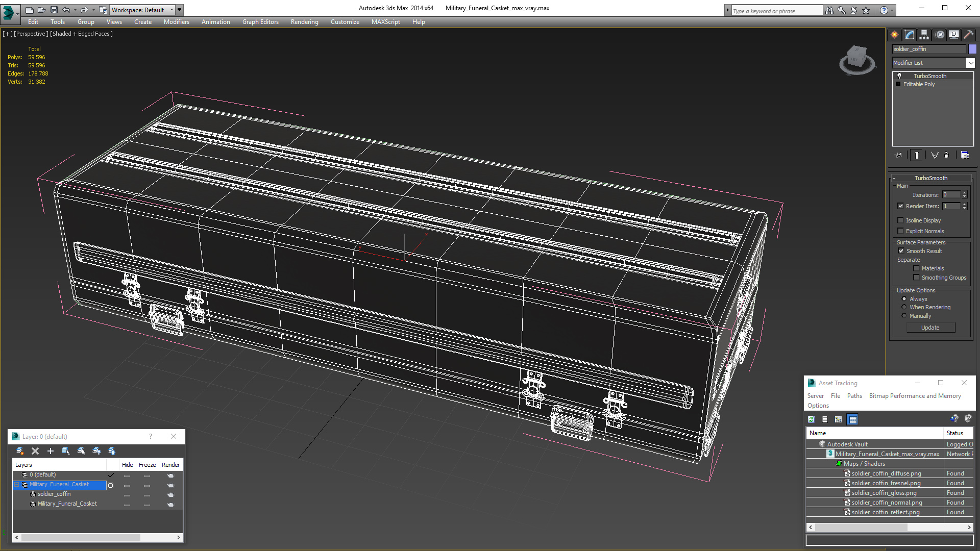Click the Rendering menu item
The height and width of the screenshot is (551, 980).
pyautogui.click(x=305, y=21)
